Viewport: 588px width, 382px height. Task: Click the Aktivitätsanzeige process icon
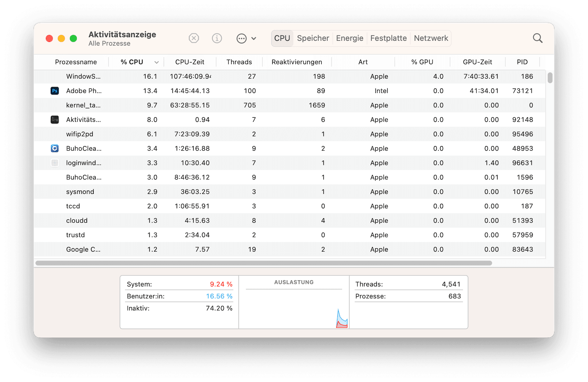[55, 120]
